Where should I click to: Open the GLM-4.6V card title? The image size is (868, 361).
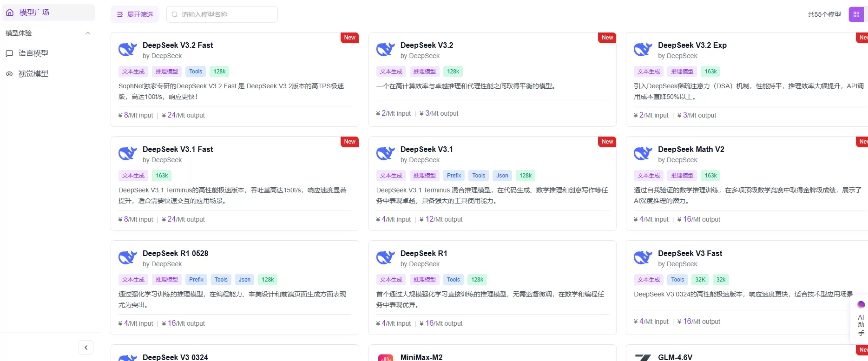(x=675, y=357)
